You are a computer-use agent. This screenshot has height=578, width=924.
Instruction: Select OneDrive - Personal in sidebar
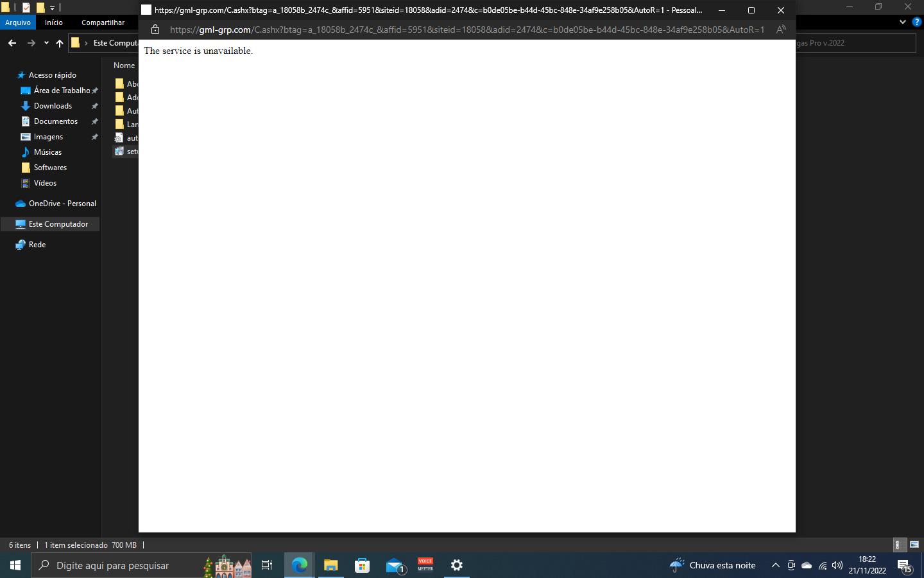click(x=62, y=204)
